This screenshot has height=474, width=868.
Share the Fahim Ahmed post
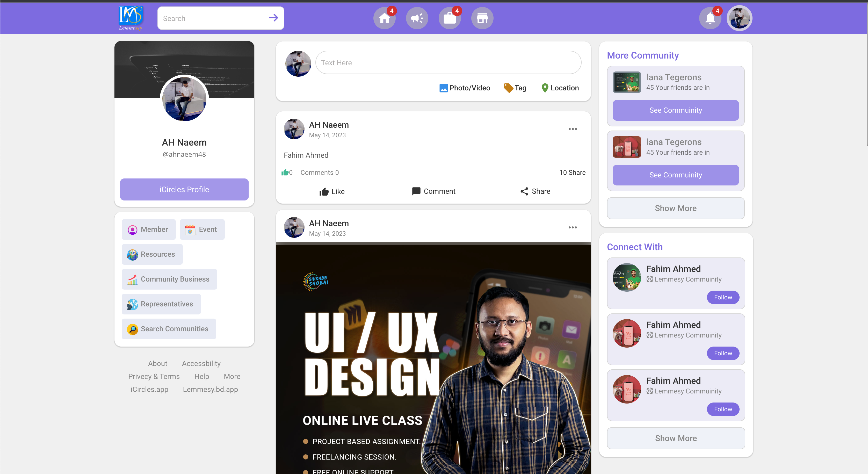pyautogui.click(x=535, y=191)
